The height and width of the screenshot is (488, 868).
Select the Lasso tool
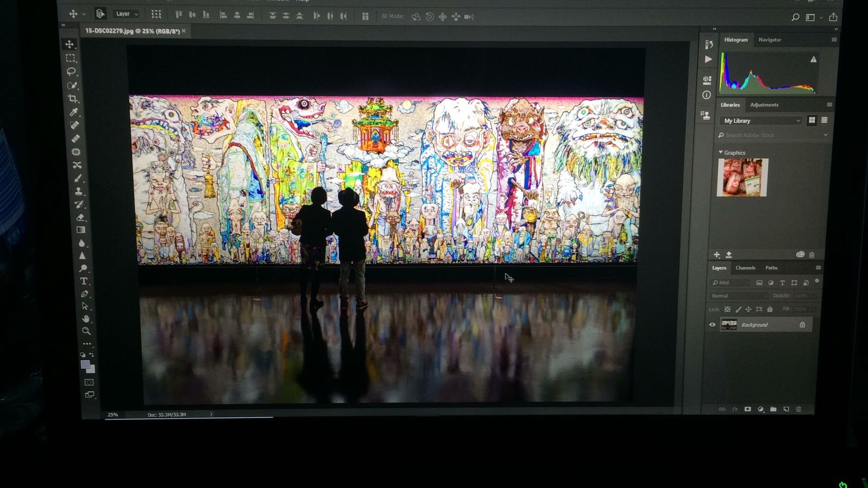pos(71,72)
